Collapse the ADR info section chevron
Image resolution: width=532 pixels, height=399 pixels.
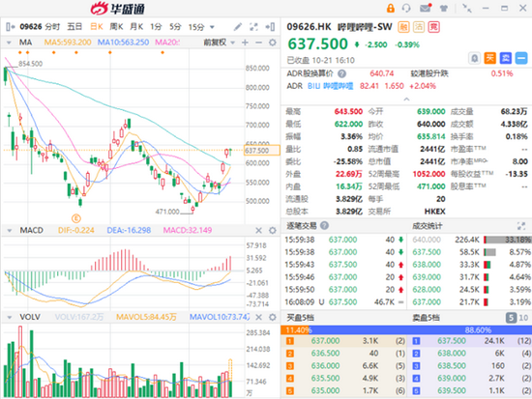click(406, 99)
